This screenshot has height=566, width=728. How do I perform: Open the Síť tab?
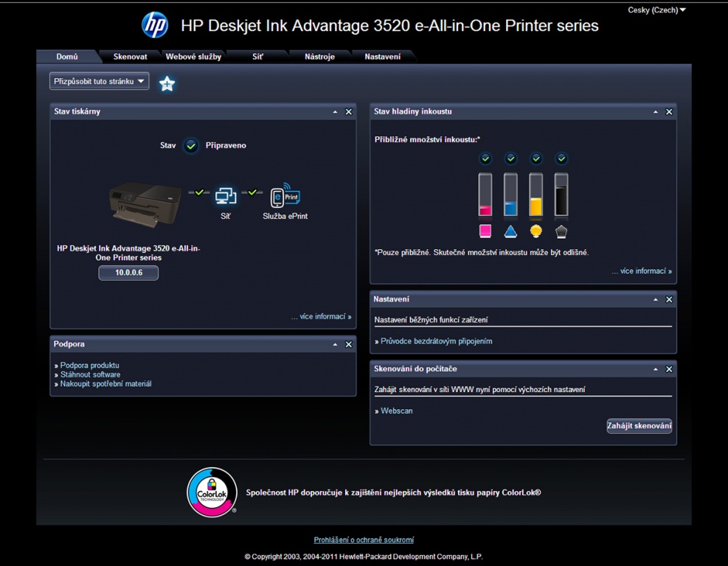[x=257, y=57]
